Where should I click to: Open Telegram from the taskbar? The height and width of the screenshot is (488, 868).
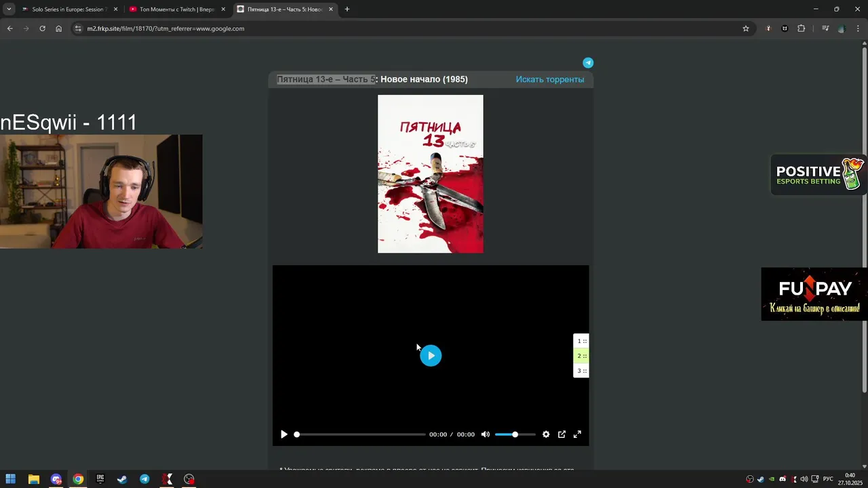[x=144, y=479]
